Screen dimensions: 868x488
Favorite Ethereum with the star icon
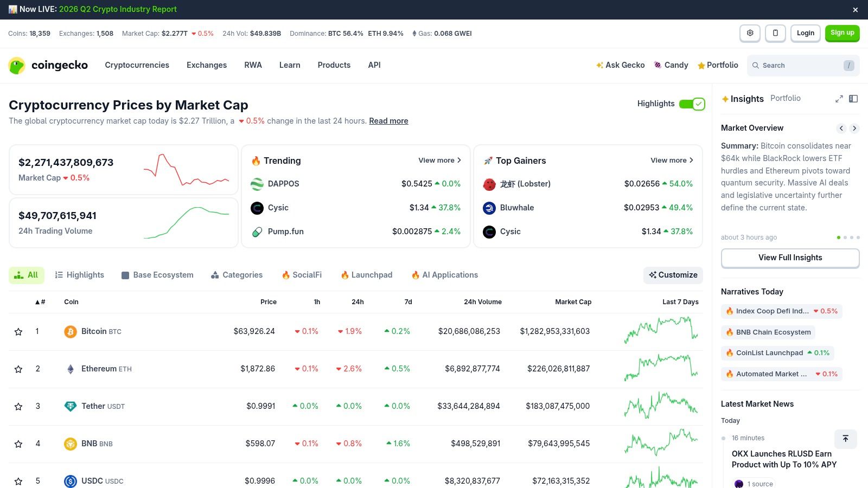pyautogui.click(x=18, y=369)
